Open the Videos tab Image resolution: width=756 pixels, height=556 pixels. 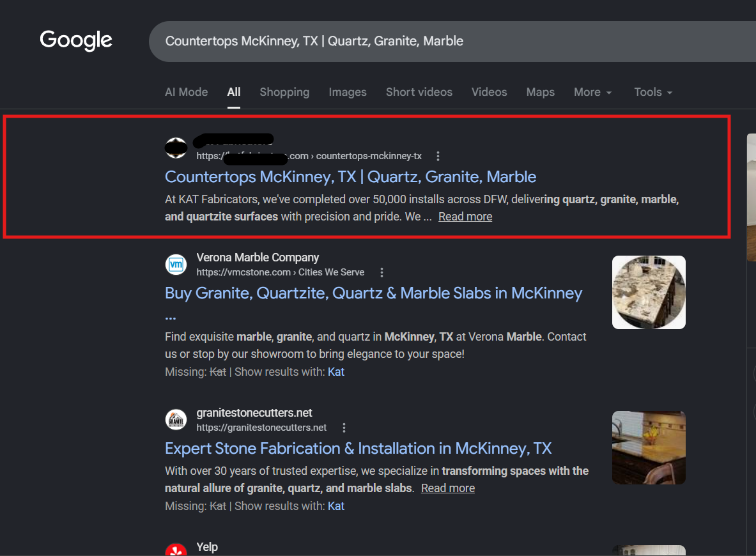(489, 92)
